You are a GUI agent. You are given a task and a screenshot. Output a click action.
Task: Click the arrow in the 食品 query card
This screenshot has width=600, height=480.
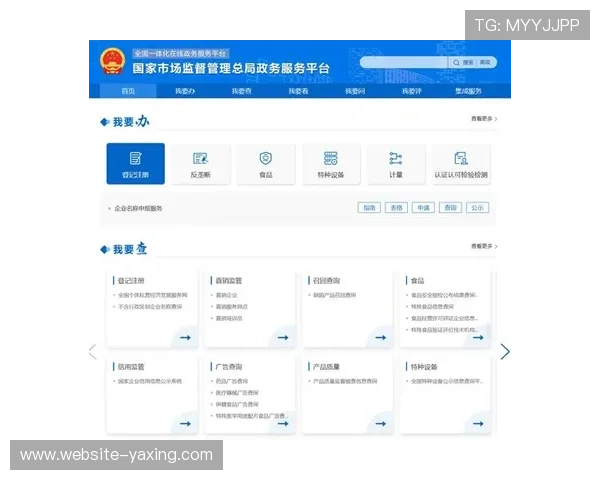(x=478, y=338)
